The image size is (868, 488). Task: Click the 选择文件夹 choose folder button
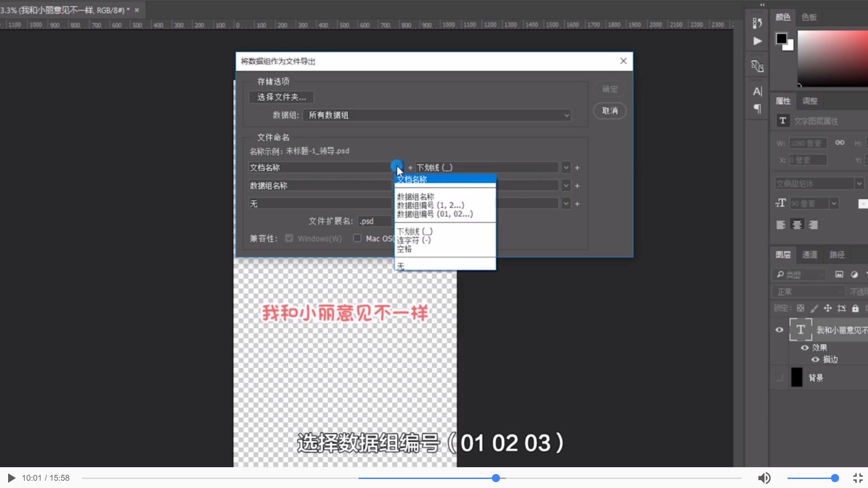point(281,97)
